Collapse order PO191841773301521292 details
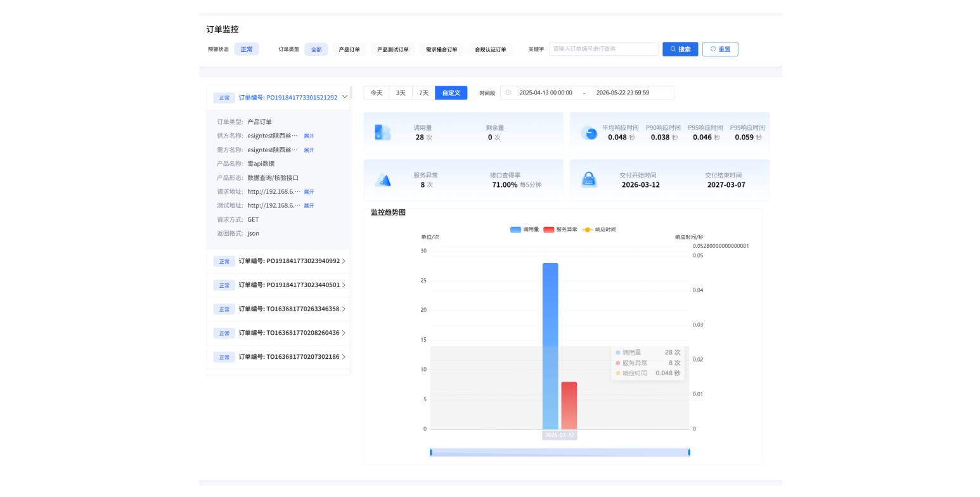 [345, 97]
